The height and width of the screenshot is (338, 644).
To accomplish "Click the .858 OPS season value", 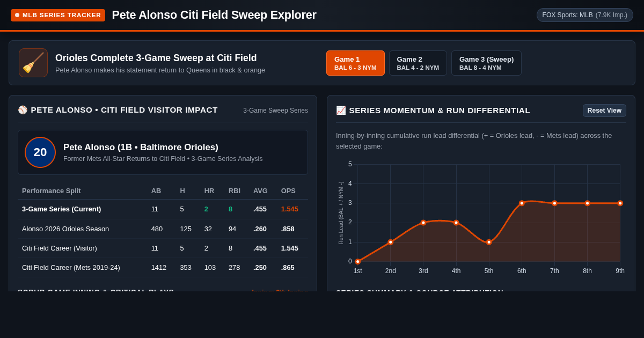I will click(288, 229).
